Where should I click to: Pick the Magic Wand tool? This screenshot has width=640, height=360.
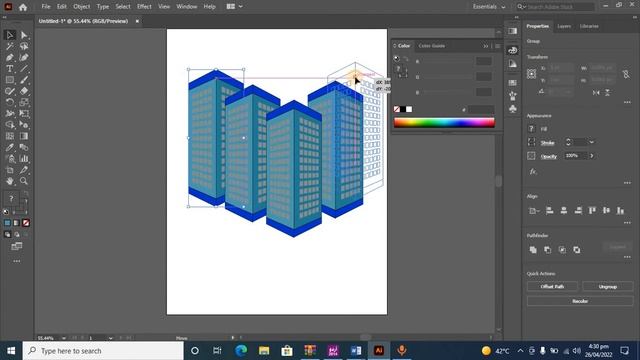pos(10,46)
